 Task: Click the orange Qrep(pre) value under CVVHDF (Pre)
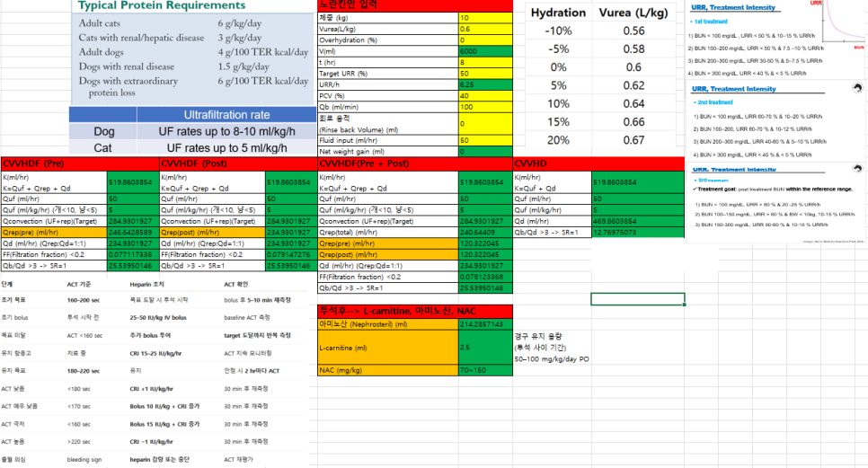[x=132, y=231]
